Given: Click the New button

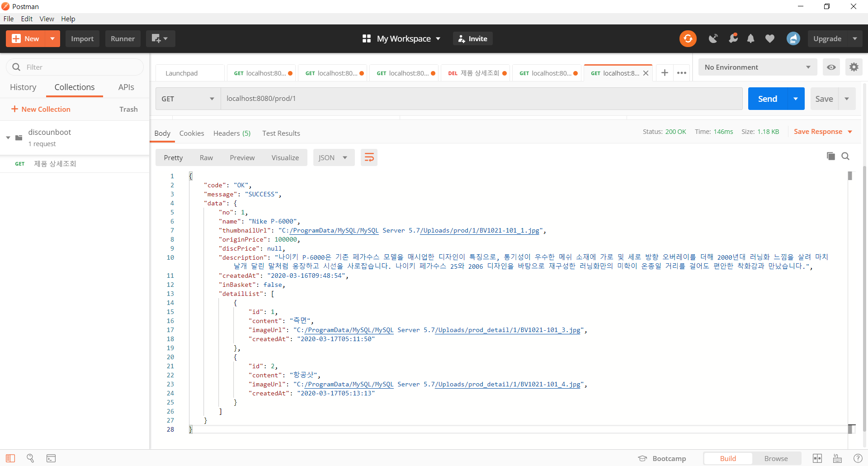Looking at the screenshot, I should click(x=26, y=39).
